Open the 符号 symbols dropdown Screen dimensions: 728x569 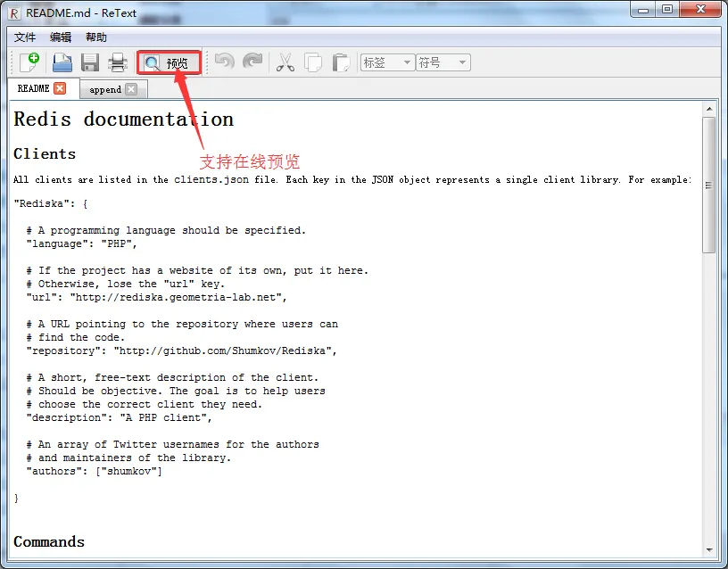click(443, 62)
